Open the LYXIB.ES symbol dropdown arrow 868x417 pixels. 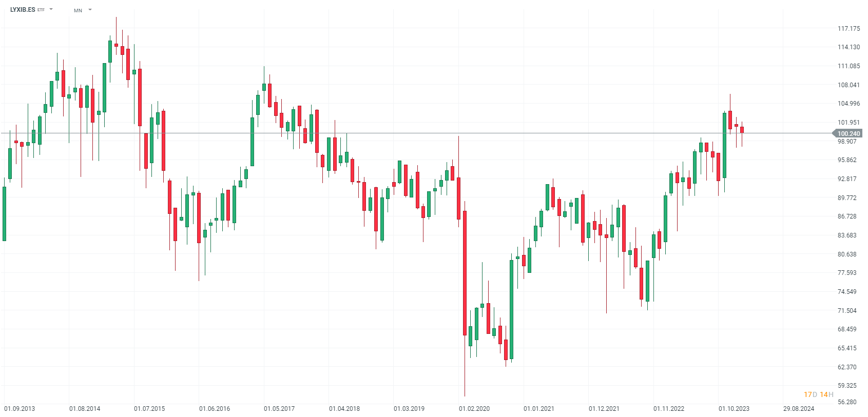click(x=51, y=9)
